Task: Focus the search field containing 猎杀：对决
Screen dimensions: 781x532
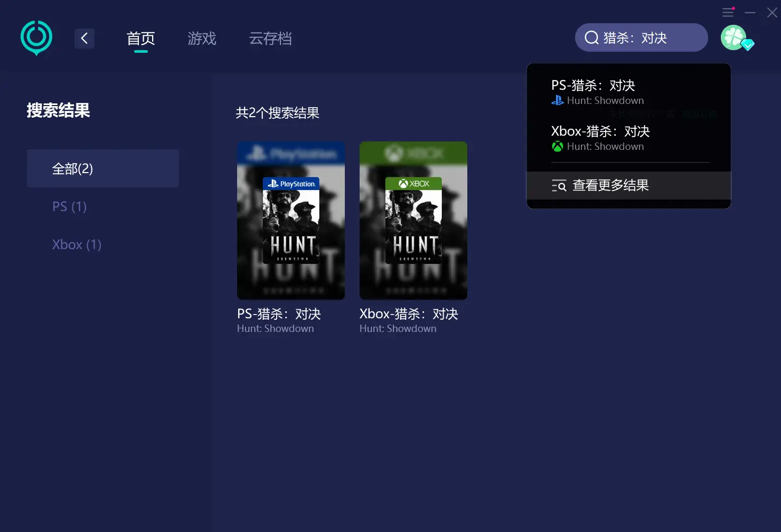Action: coord(642,37)
